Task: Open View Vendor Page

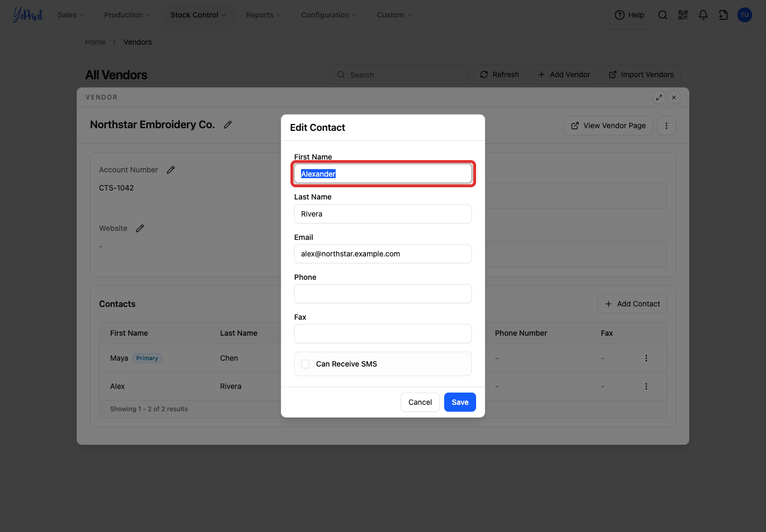Action: (x=608, y=126)
